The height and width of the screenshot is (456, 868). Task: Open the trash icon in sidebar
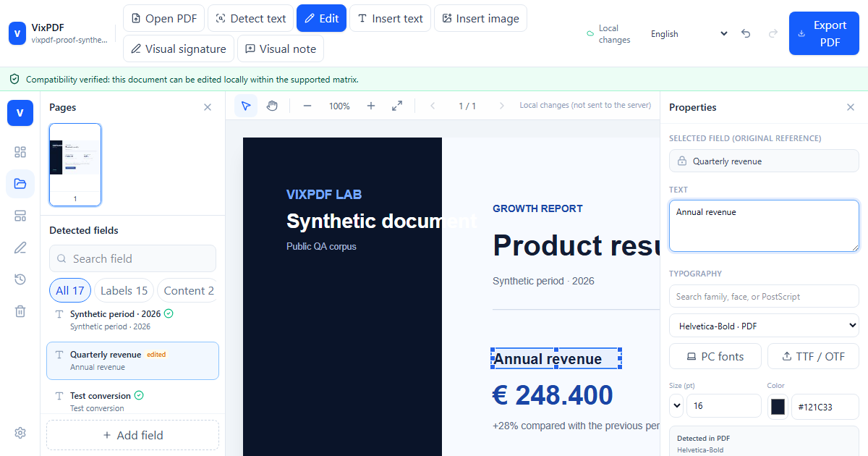click(x=20, y=311)
